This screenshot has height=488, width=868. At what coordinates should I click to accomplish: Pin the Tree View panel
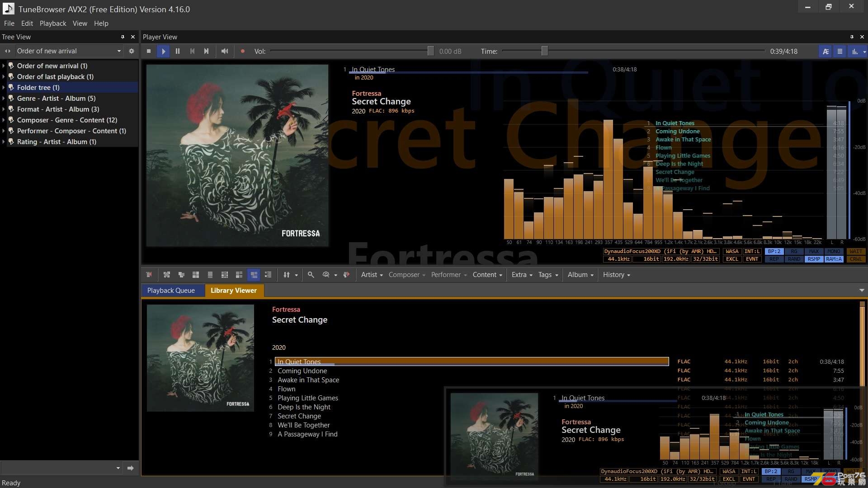click(x=123, y=37)
